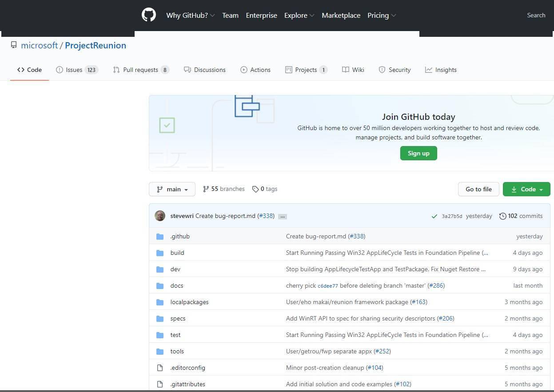Click the green commit status checkmark
554x392 pixels.
click(x=434, y=216)
